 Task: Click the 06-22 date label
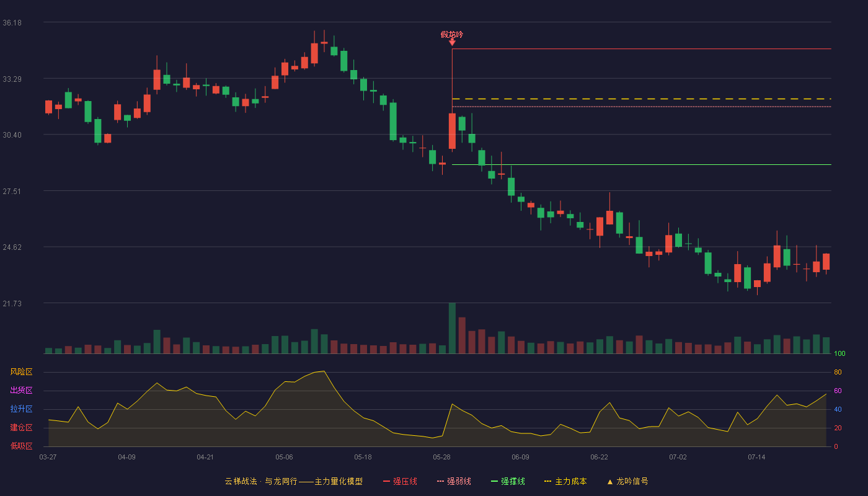pos(599,457)
